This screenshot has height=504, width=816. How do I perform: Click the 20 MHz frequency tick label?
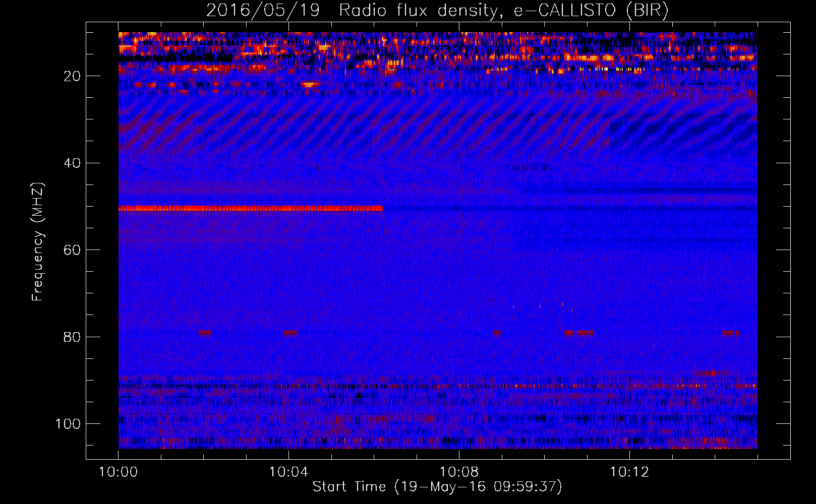pos(73,76)
